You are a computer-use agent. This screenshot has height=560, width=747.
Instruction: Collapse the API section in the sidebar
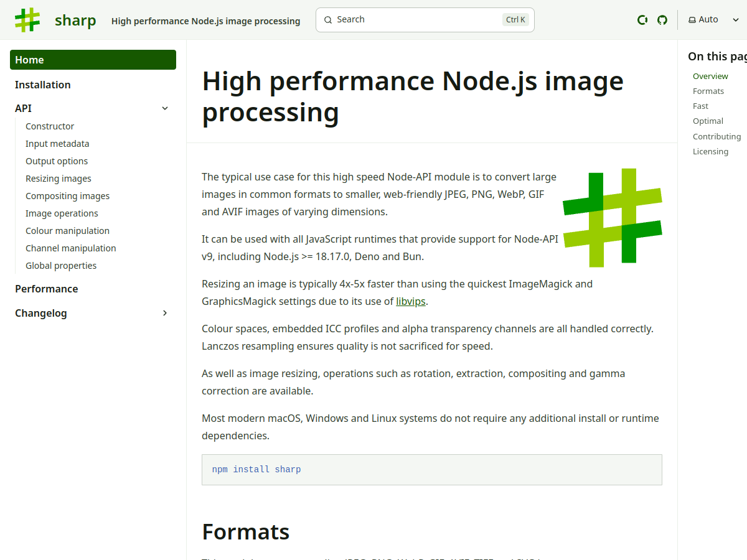pos(164,108)
